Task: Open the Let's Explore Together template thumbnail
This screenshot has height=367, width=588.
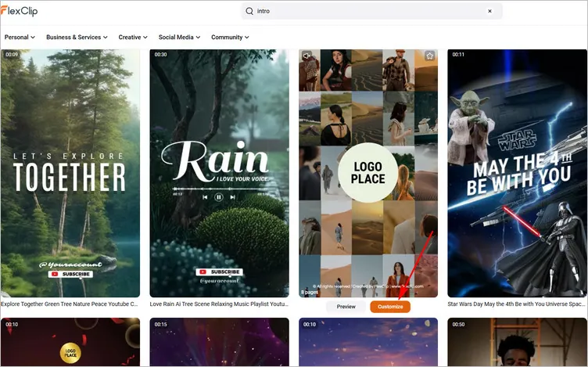Action: pos(70,174)
